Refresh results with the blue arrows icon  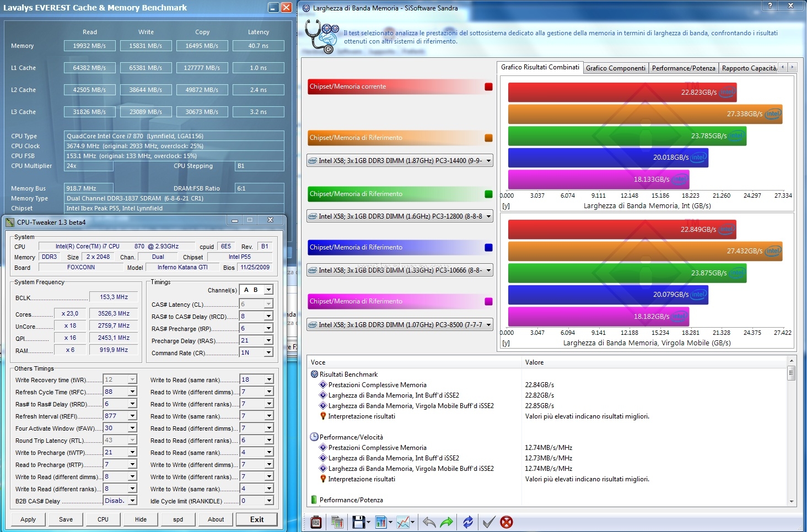point(468,522)
